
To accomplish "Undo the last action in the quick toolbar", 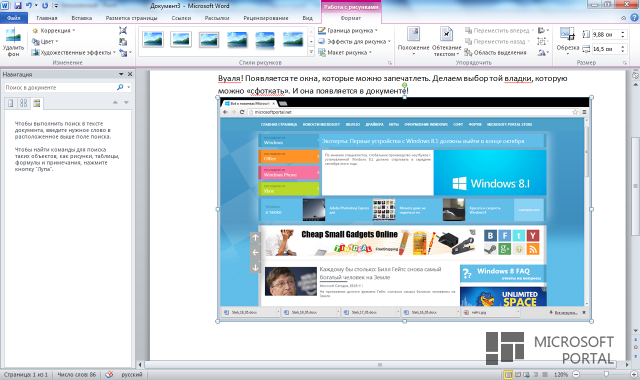I will tap(29, 6).
